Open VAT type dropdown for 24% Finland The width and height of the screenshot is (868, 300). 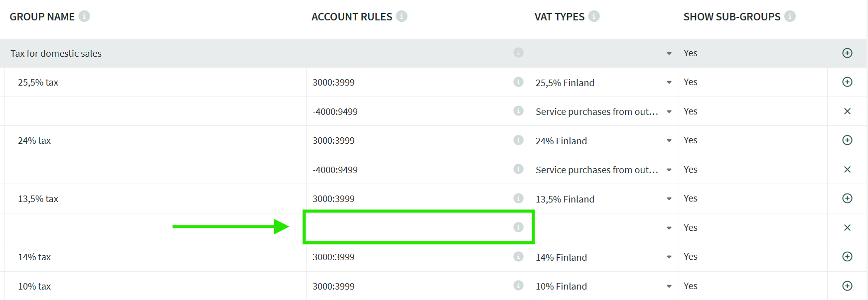tap(669, 141)
